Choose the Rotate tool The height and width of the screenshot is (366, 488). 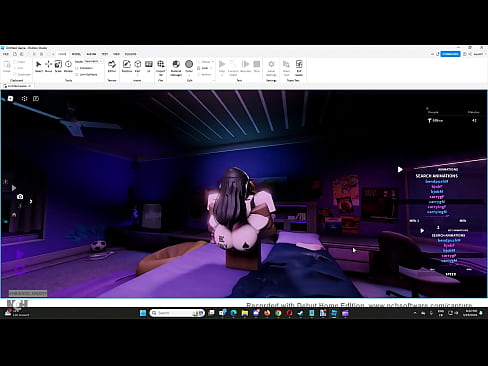click(68, 66)
